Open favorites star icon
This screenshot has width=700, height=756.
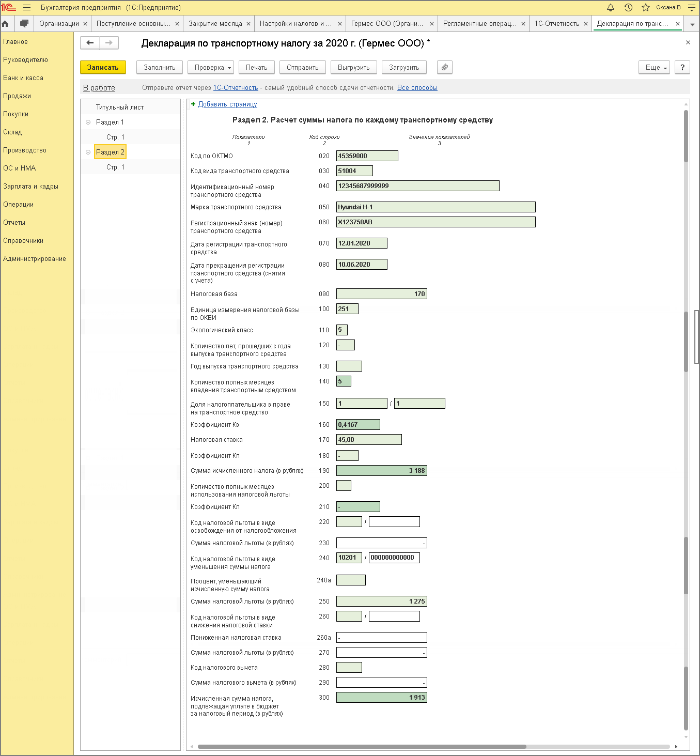(646, 8)
